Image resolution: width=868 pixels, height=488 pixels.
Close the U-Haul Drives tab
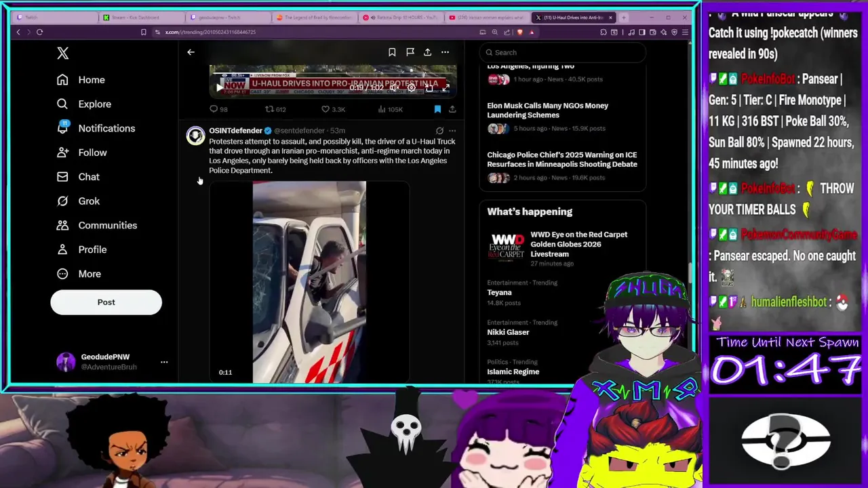610,18
